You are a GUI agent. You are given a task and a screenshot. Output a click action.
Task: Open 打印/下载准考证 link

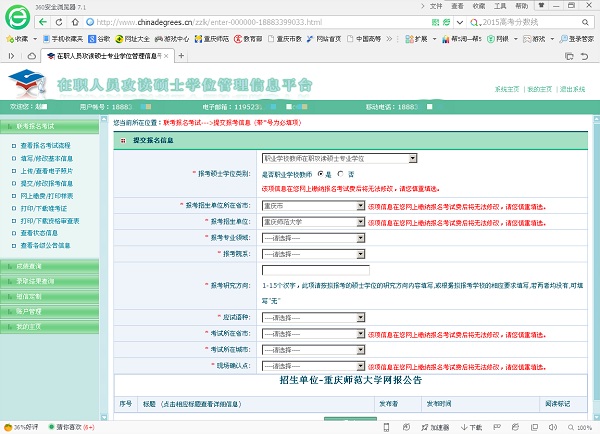tap(44, 209)
